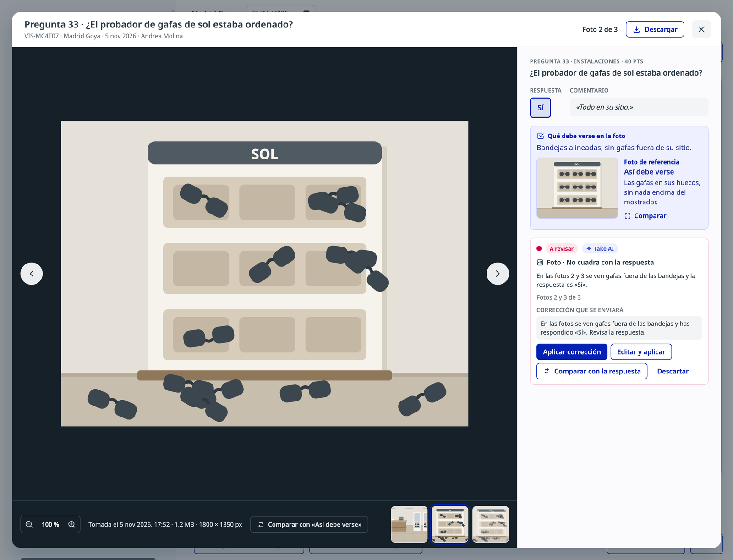Click the Fotos 2 y 3 de 3 text
The image size is (733, 560).
(x=558, y=297)
